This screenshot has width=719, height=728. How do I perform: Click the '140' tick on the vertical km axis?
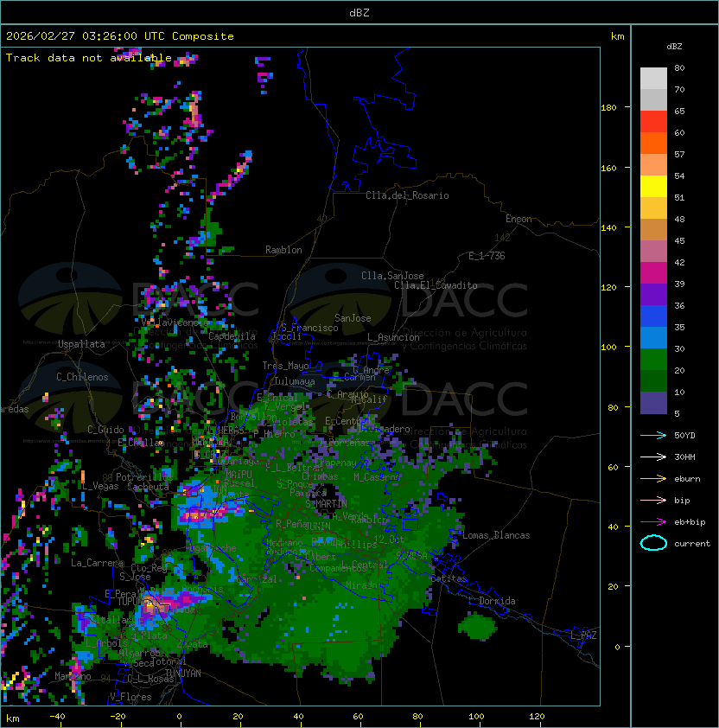click(x=608, y=227)
